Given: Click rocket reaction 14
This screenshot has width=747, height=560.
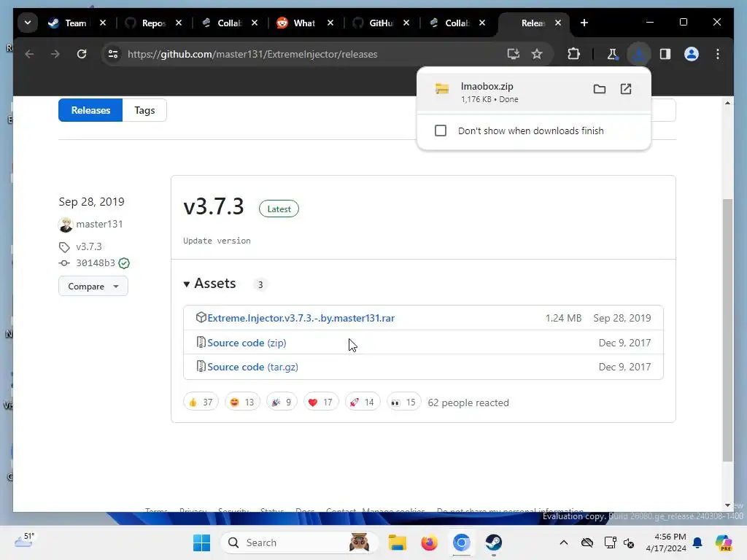Looking at the screenshot, I should (362, 402).
